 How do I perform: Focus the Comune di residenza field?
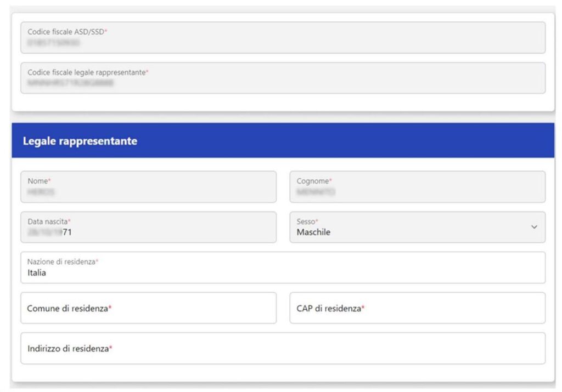pos(148,308)
